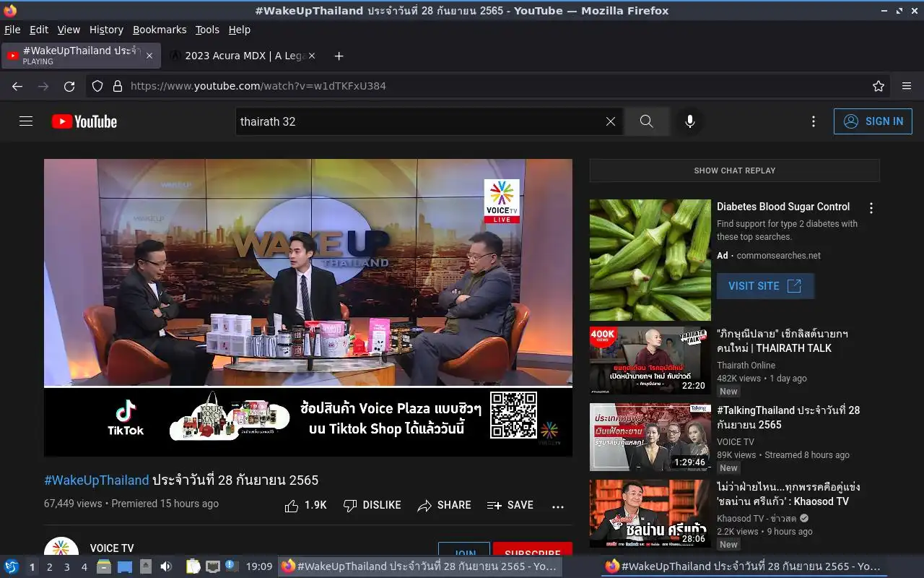The width and height of the screenshot is (924, 578).
Task: Switch to workspace 1
Action: coord(32,567)
